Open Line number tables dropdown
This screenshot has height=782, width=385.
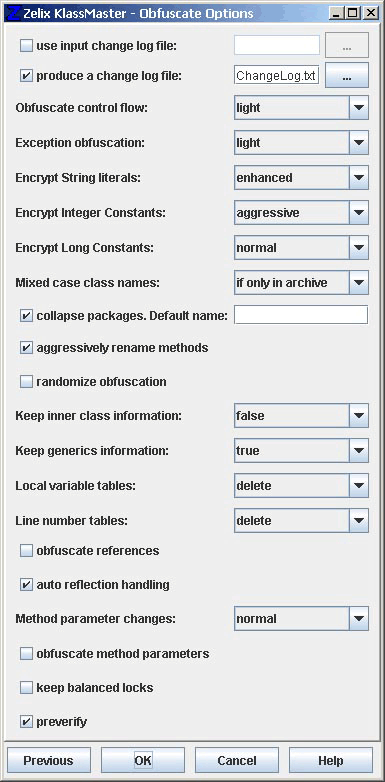301,520
